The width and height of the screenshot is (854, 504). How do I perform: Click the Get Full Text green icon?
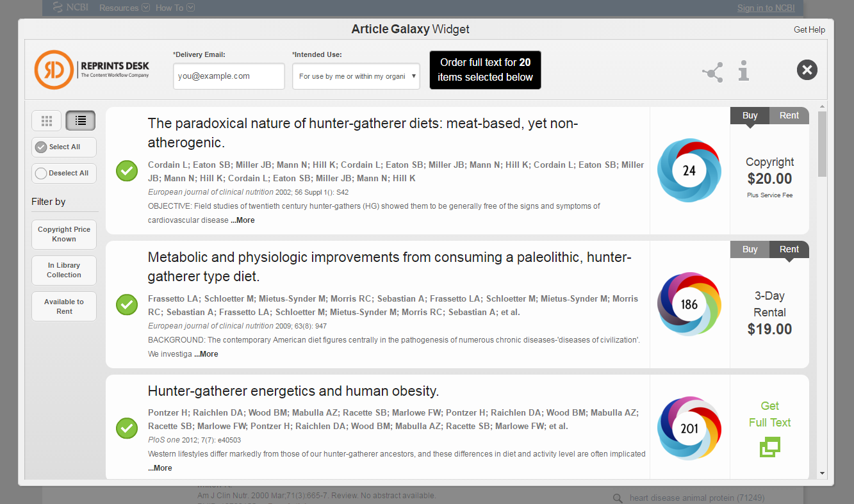coord(769,446)
